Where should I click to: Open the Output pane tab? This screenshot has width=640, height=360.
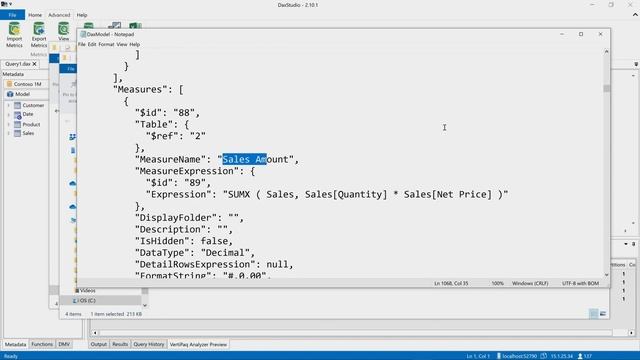[x=98, y=344]
